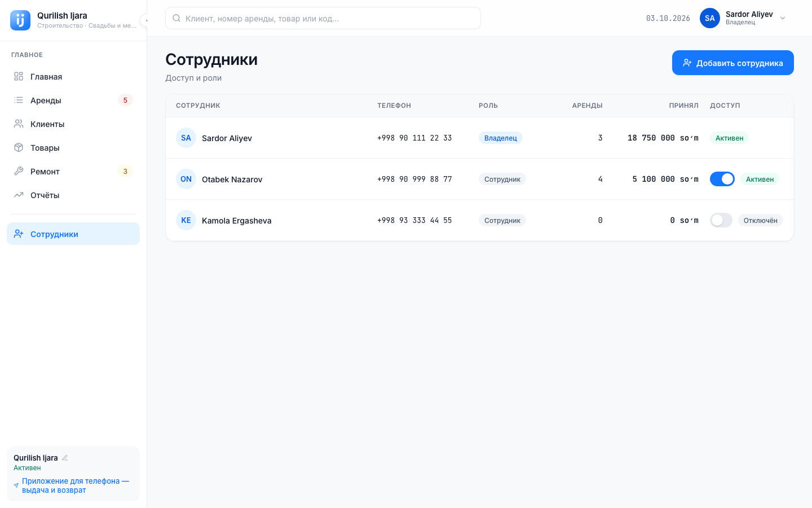This screenshot has width=812, height=508.
Task: Click the Телефон column header
Action: click(x=394, y=106)
